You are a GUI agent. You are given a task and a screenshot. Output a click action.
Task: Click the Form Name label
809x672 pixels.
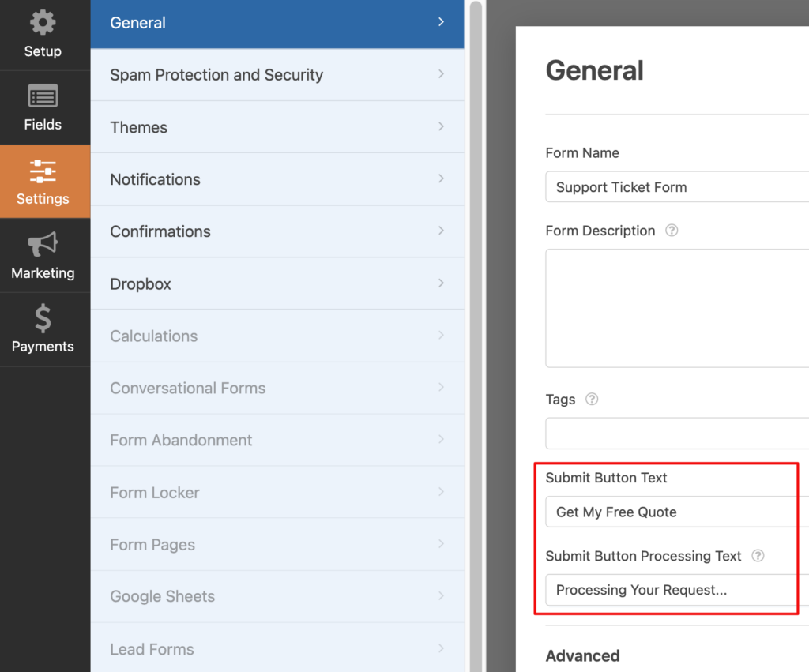point(582,152)
